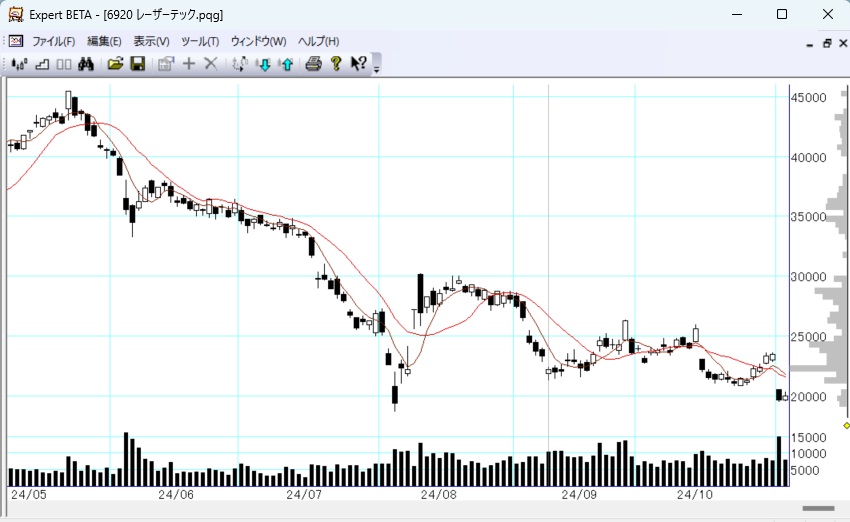The height and width of the screenshot is (522, 850).
Task: Click the yellow diamond price marker
Action: click(x=846, y=425)
